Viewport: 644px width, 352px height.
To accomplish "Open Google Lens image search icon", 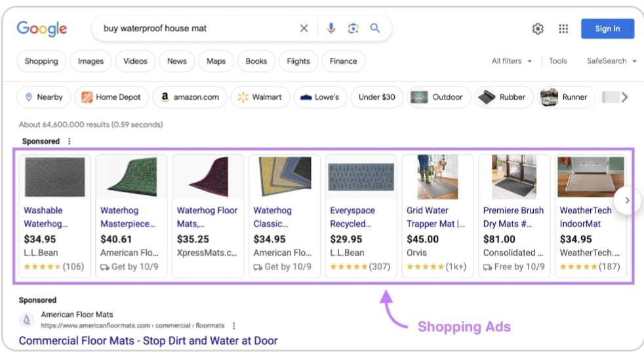I will 353,28.
